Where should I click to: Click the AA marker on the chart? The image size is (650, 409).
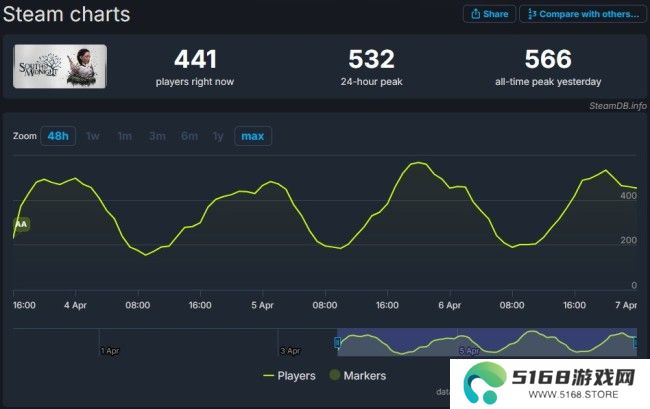tap(21, 224)
